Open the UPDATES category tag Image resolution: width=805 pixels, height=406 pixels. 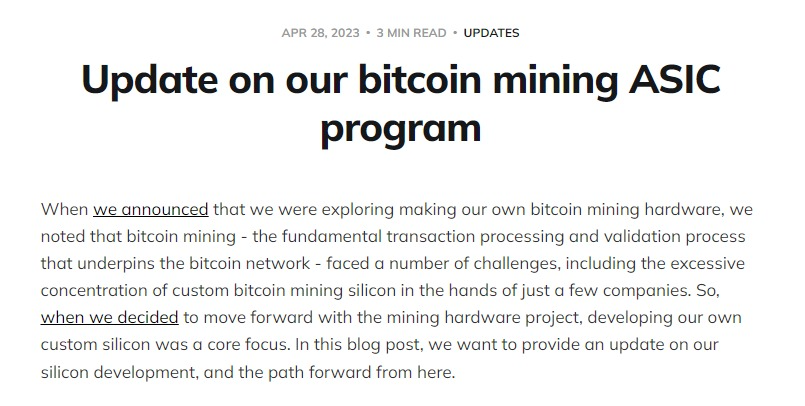click(491, 33)
